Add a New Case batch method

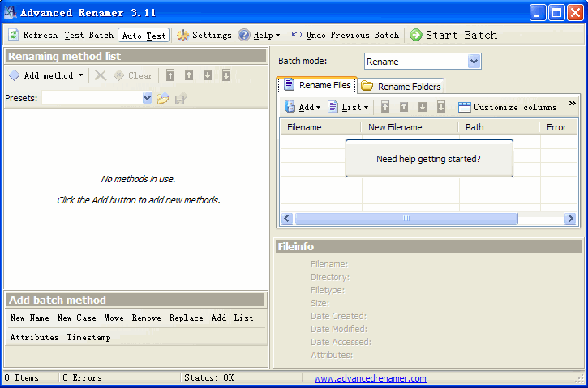coord(77,318)
